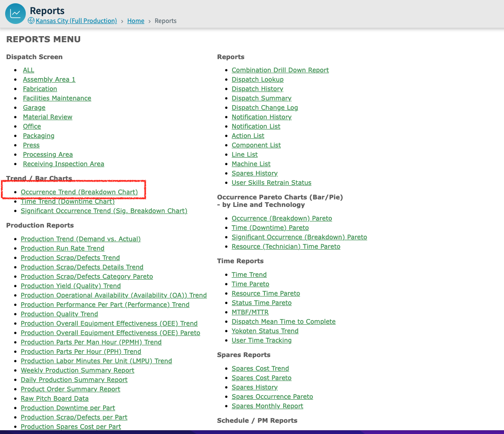The image size is (504, 434).
Task: Go to Home breadcrumb link
Action: tap(135, 21)
